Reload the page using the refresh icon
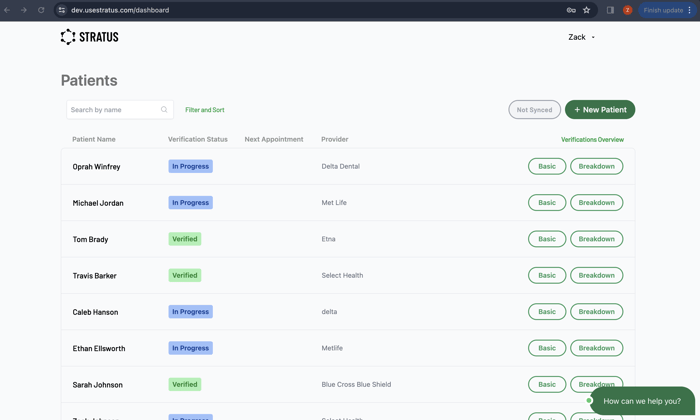Screen dimensions: 700x420 point(41,10)
